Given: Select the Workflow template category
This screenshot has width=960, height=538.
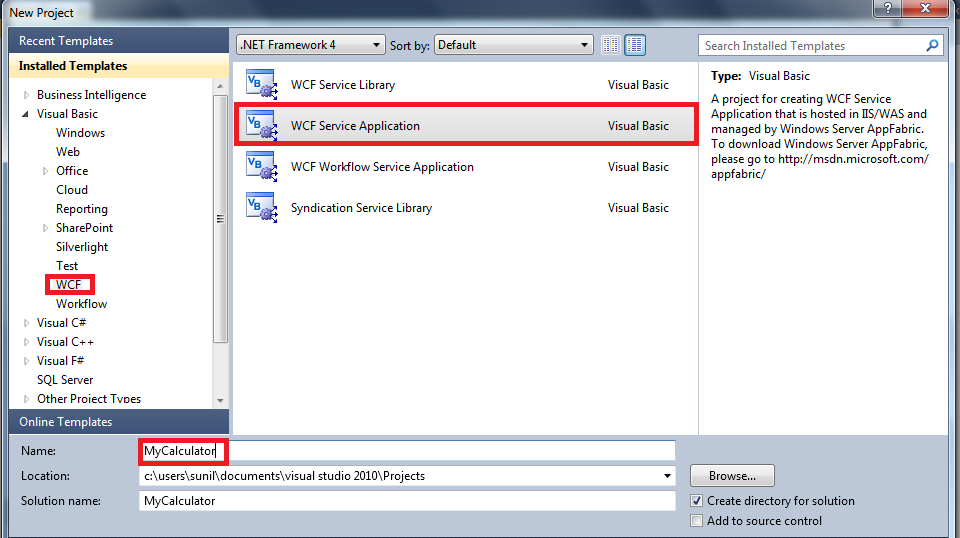Looking at the screenshot, I should click(81, 304).
